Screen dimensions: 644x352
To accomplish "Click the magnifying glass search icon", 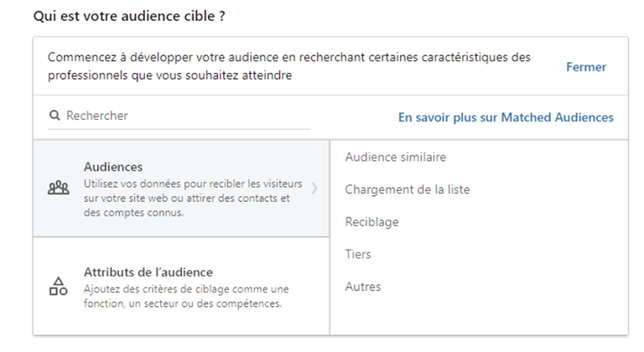I will pos(55,116).
